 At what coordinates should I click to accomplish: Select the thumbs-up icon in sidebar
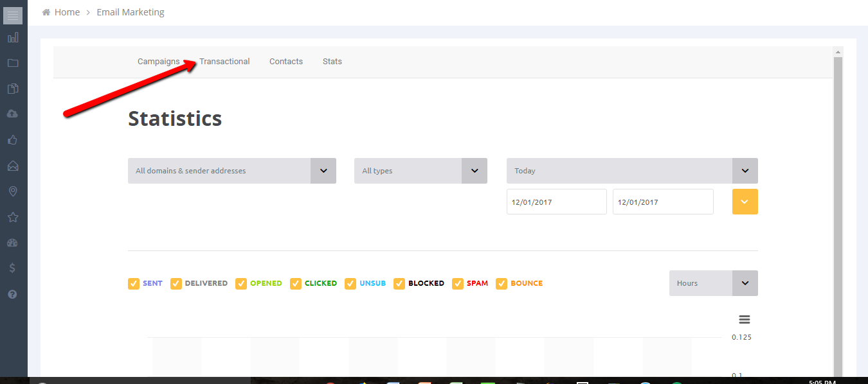(x=13, y=140)
